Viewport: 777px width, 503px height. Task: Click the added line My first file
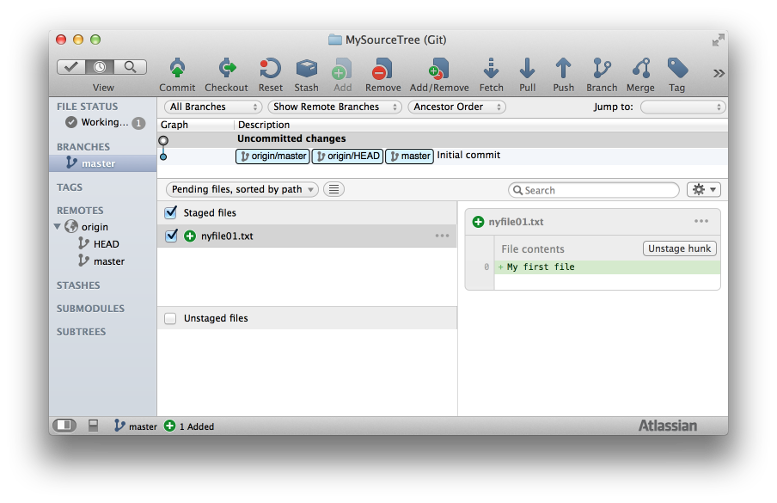[x=607, y=267]
